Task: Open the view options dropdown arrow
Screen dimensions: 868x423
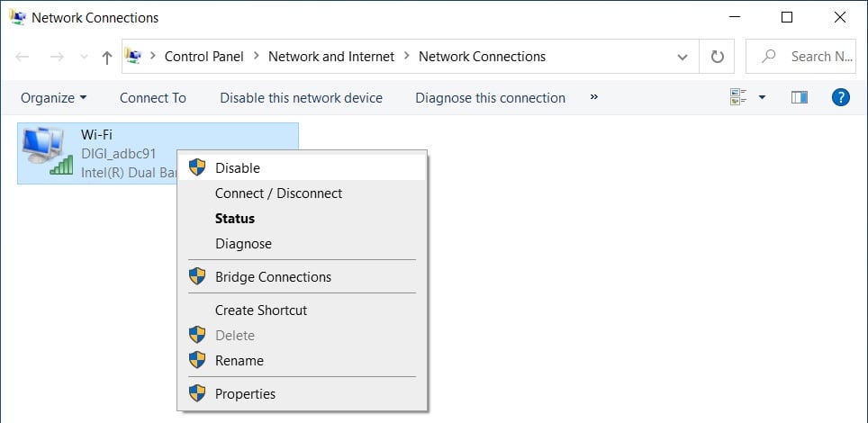Action: tap(762, 97)
